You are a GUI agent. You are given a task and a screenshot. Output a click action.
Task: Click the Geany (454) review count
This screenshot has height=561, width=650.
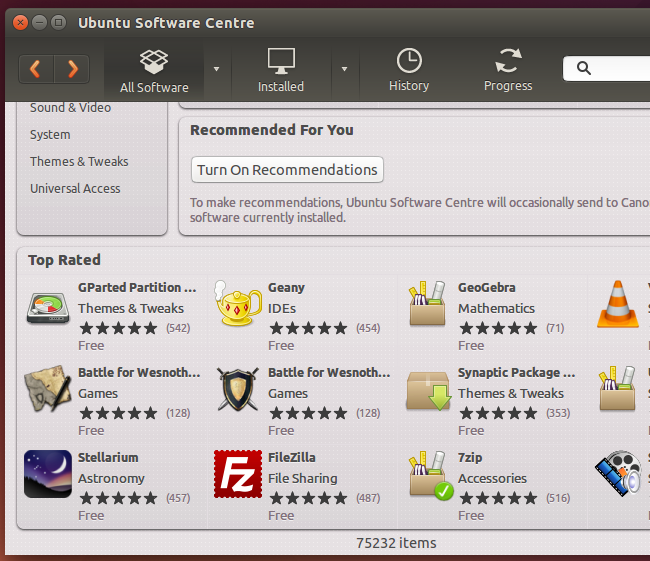pos(368,328)
